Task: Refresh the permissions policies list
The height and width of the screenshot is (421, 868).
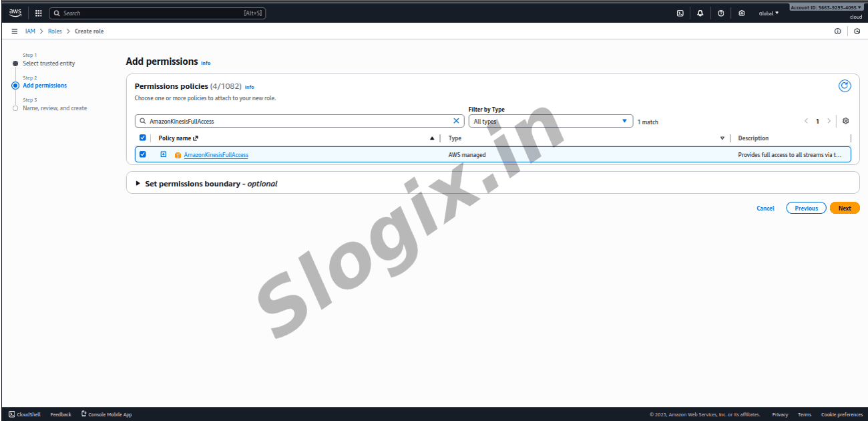Action: (x=844, y=86)
